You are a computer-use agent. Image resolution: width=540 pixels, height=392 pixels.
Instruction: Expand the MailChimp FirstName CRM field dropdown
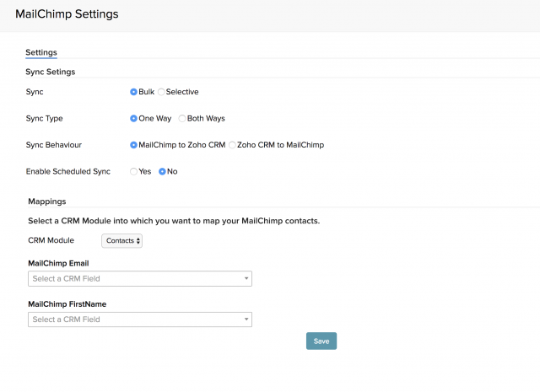tap(140, 320)
